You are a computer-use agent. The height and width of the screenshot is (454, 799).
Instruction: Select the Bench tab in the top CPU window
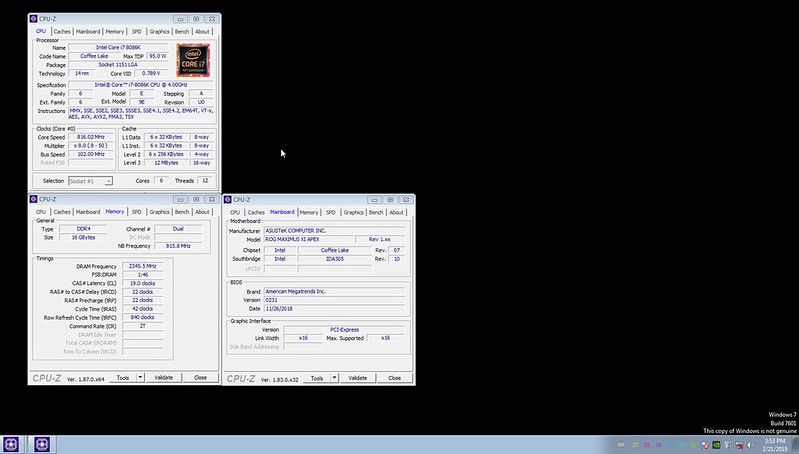coord(182,32)
